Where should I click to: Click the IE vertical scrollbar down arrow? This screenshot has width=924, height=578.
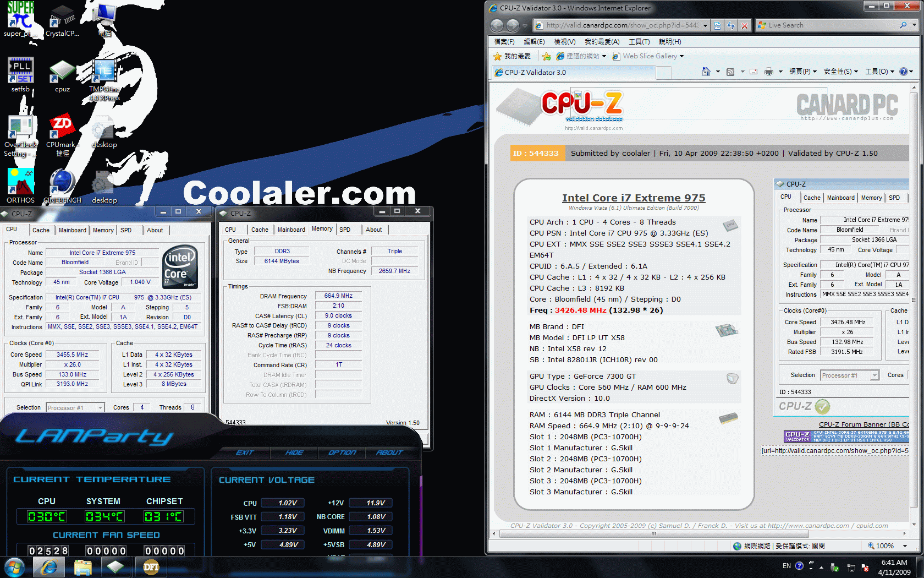[x=914, y=525]
